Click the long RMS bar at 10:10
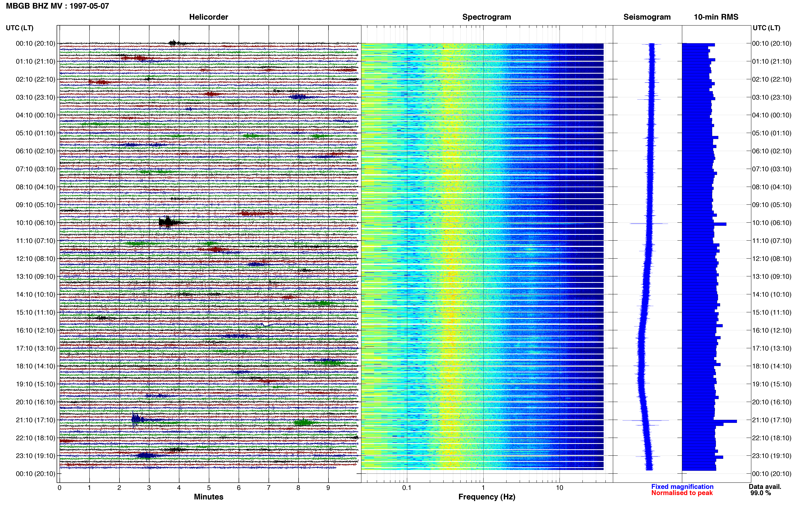 pos(704,224)
